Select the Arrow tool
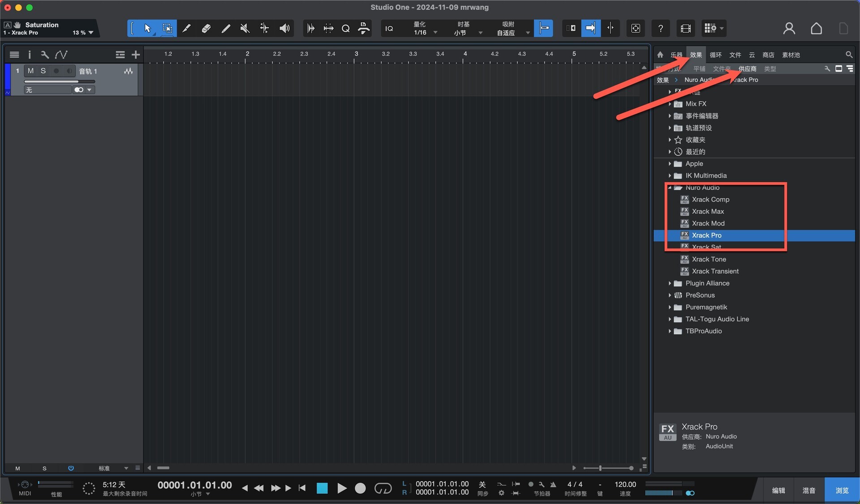This screenshot has height=504, width=860. pos(147,28)
